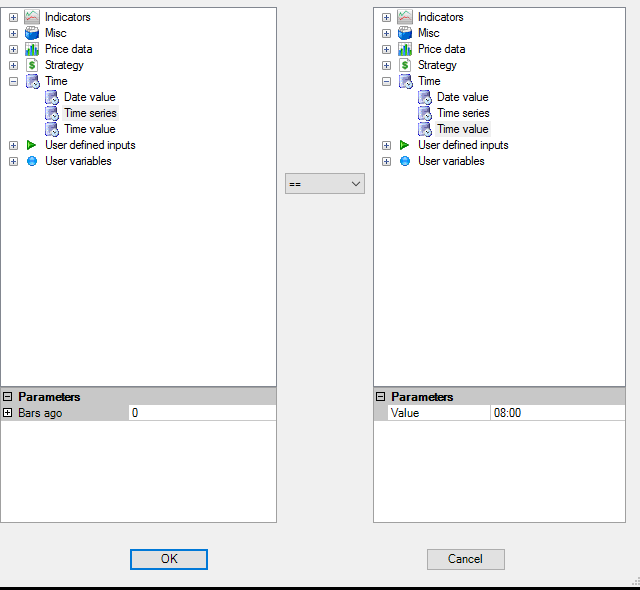
Task: Select Strategy label in right tree
Action: [437, 65]
